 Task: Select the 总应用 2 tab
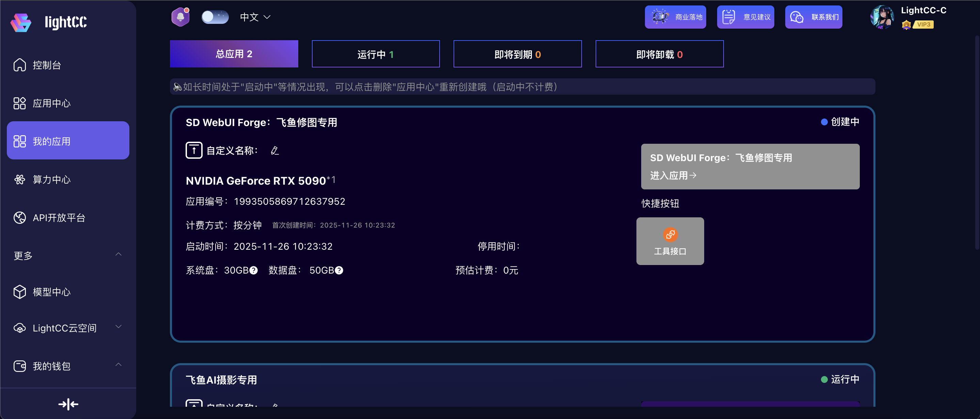point(234,54)
